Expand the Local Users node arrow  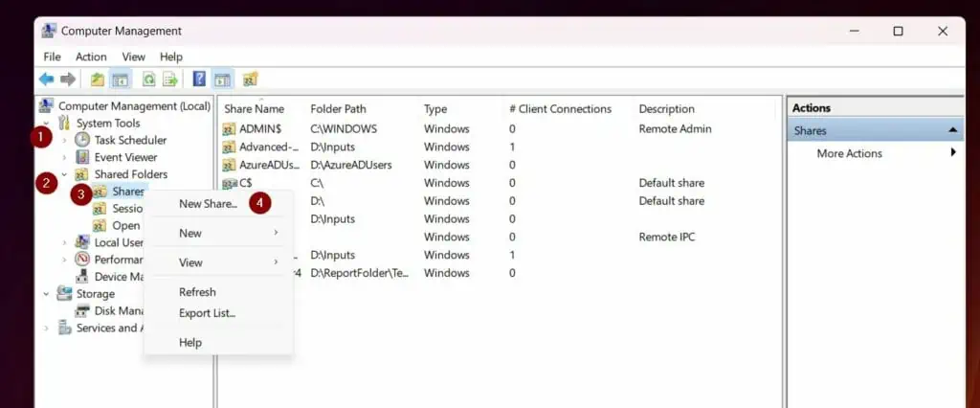64,242
